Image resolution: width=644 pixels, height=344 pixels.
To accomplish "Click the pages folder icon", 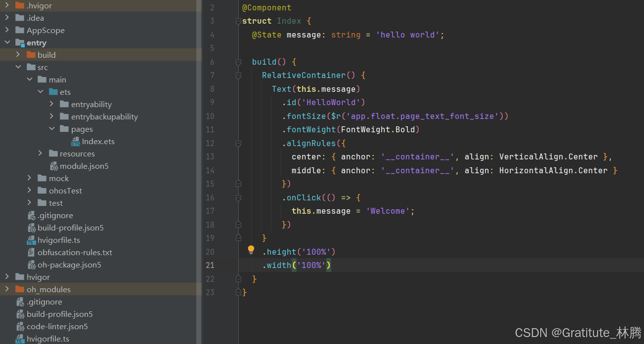I will pos(64,129).
